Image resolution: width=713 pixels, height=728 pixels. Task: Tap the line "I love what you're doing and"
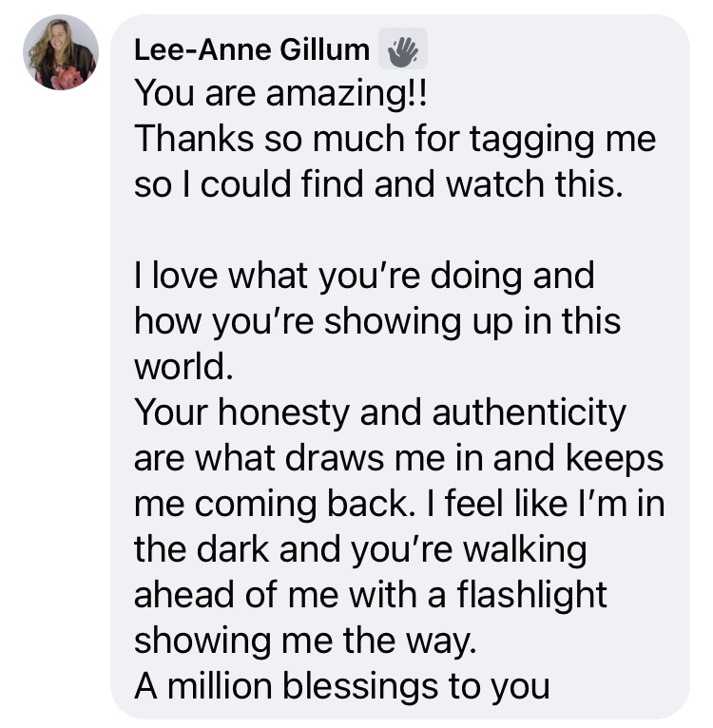pyautogui.click(x=364, y=276)
